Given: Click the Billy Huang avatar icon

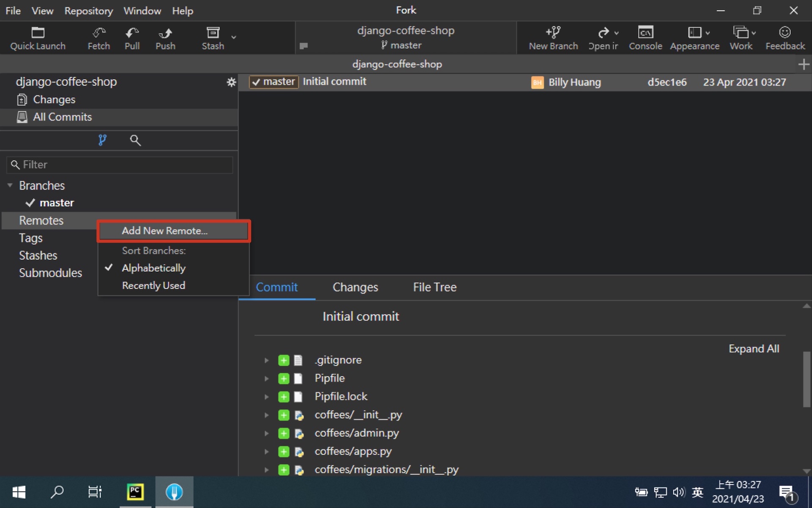Looking at the screenshot, I should click(537, 83).
